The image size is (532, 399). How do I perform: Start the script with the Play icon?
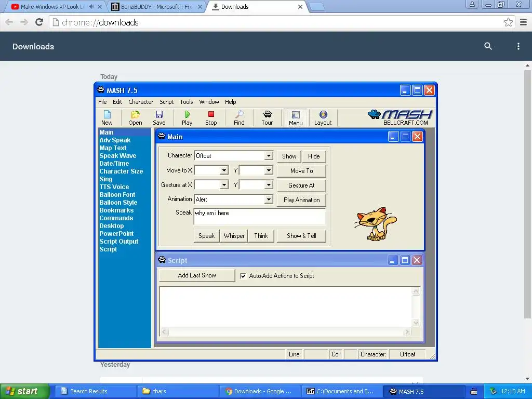pyautogui.click(x=187, y=117)
